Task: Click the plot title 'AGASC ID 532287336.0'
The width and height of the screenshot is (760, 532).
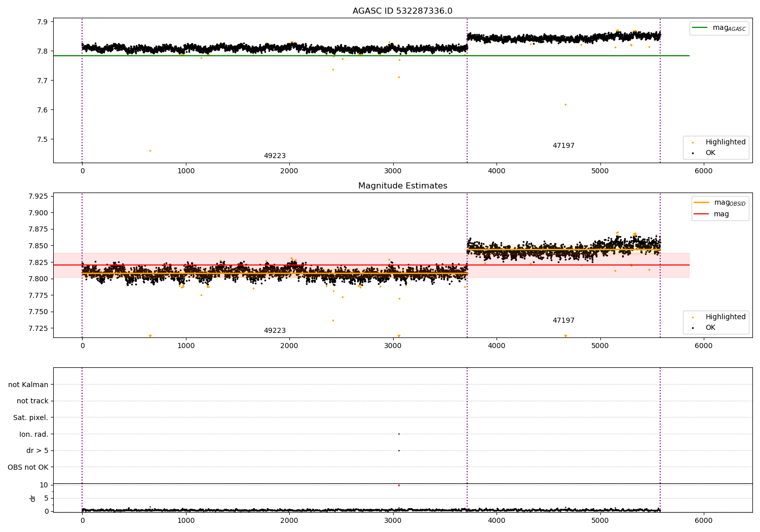Action: coord(402,11)
